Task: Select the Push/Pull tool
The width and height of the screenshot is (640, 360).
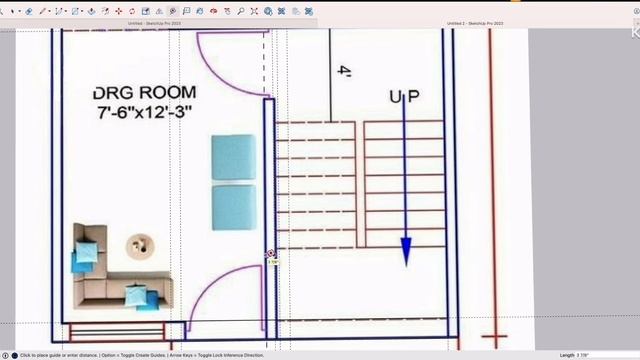Action: point(91,11)
